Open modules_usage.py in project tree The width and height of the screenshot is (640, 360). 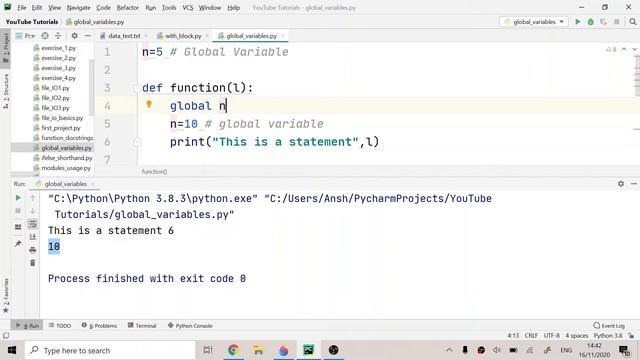point(66,168)
